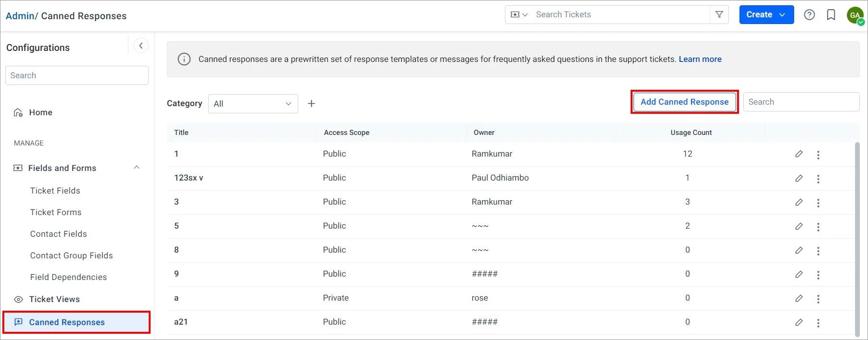Open the Category All dropdown
This screenshot has width=868, height=340.
click(253, 104)
